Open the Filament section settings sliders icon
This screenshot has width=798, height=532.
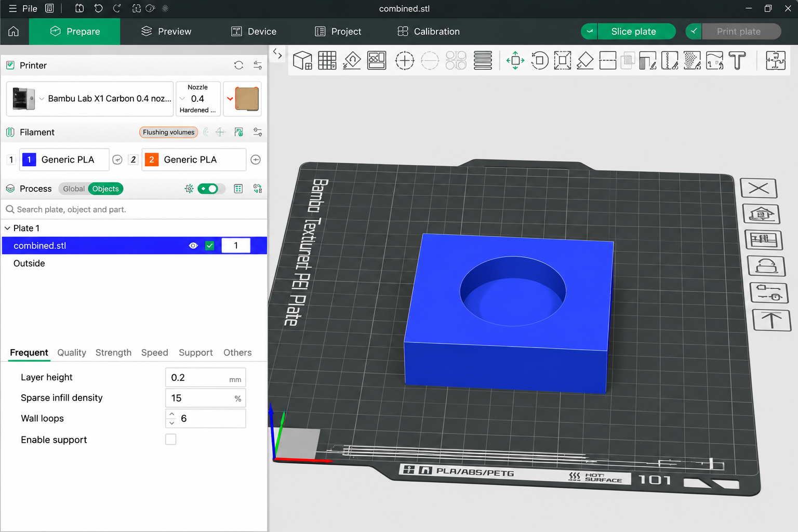(258, 132)
